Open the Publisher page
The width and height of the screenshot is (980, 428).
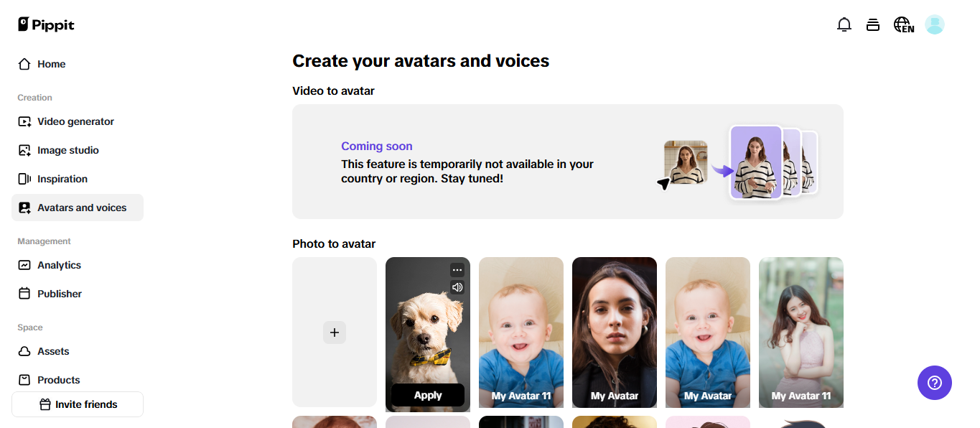point(59,294)
